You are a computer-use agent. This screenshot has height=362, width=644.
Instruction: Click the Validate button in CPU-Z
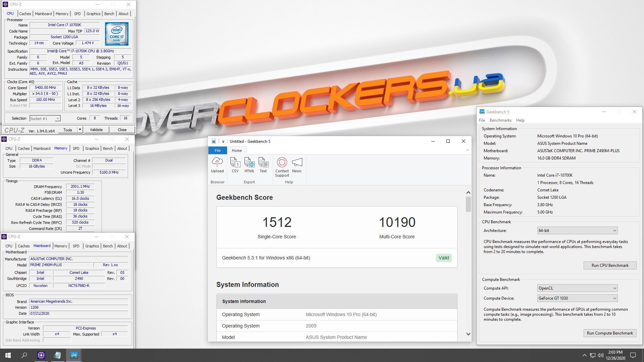pyautogui.click(x=96, y=130)
